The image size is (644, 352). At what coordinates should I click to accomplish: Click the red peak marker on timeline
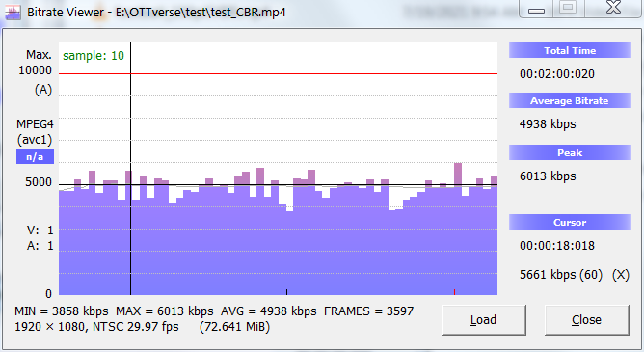454,292
